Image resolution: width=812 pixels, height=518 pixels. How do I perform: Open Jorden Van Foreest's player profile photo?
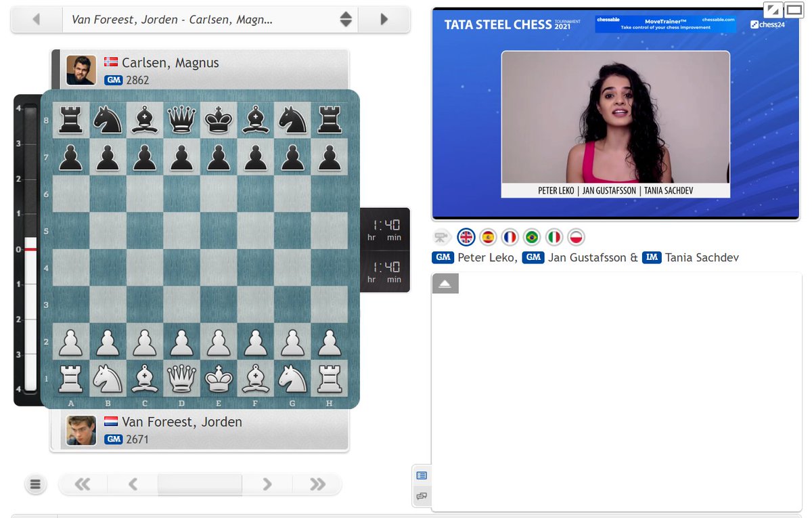click(x=81, y=430)
